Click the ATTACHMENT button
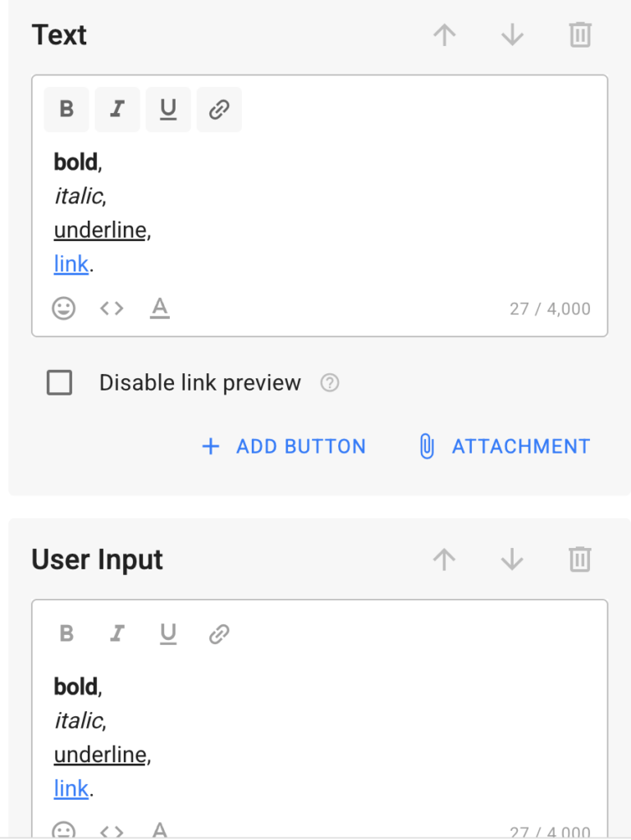This screenshot has height=840, width=631. [x=505, y=446]
